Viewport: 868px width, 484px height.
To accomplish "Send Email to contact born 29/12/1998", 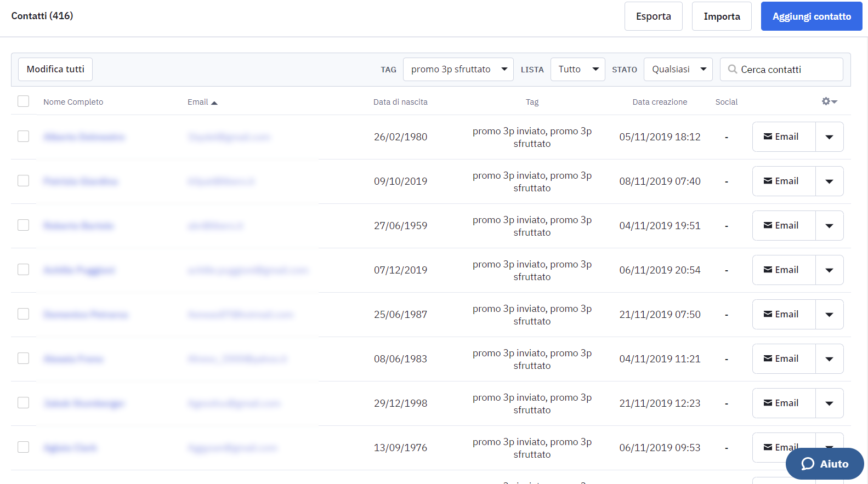I will coord(784,403).
